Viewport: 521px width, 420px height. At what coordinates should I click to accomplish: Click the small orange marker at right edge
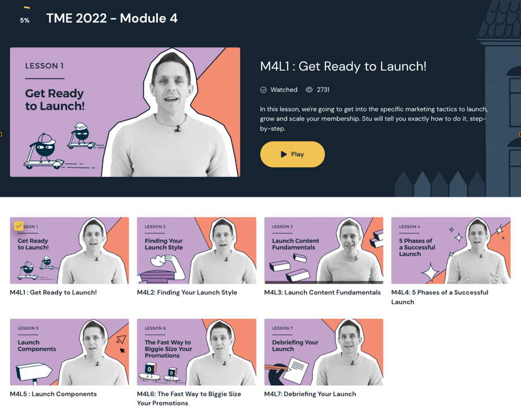(x=520, y=134)
